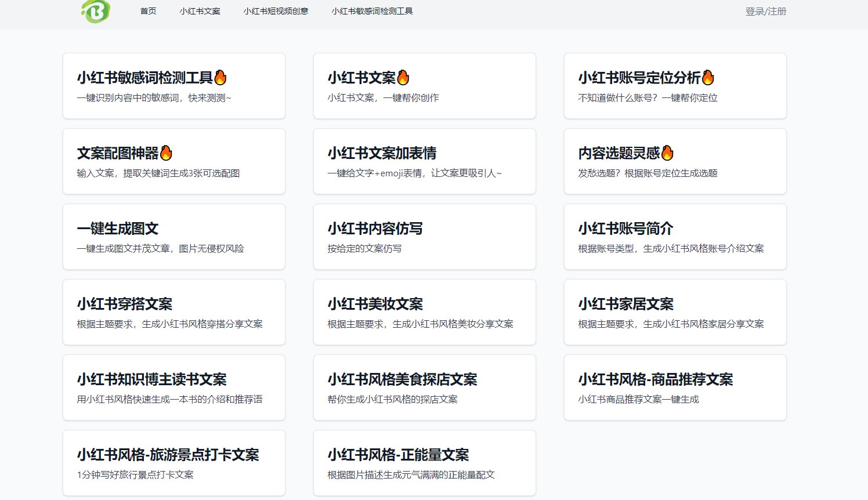Open the 小红书风格-商品推荐文案 card title
Screen dimensions: 868x500
[x=656, y=379]
